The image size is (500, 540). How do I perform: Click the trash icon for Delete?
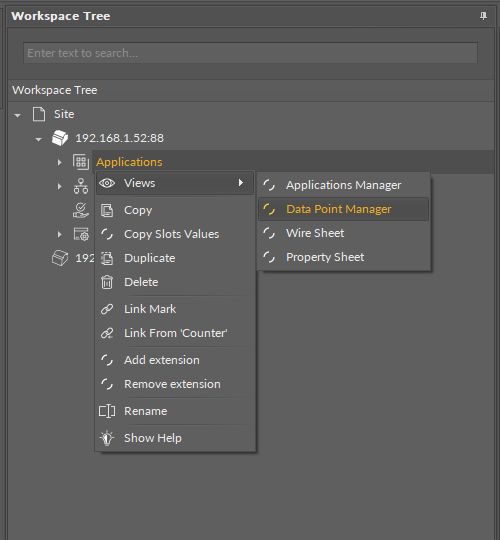(x=107, y=282)
